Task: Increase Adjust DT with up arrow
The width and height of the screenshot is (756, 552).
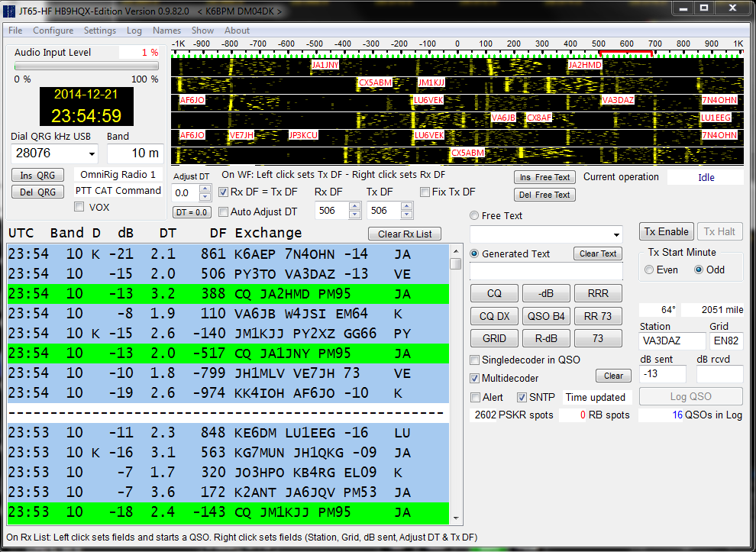Action: pyautogui.click(x=205, y=189)
